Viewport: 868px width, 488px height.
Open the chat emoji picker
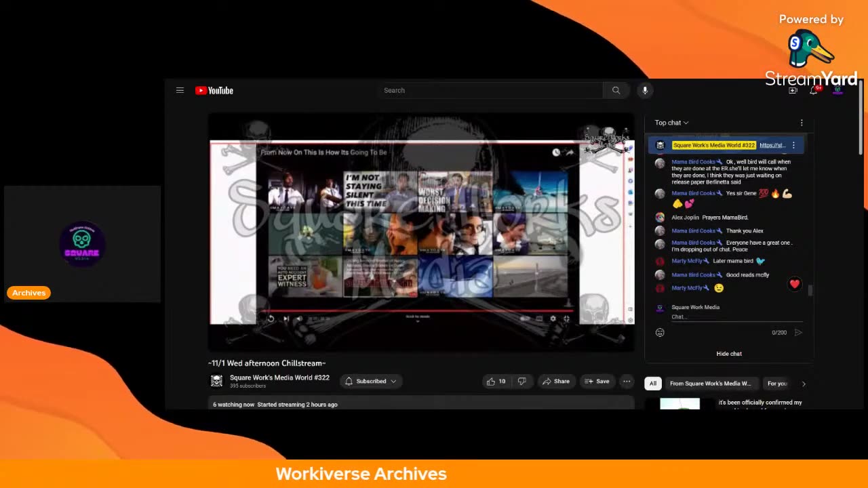tap(660, 332)
